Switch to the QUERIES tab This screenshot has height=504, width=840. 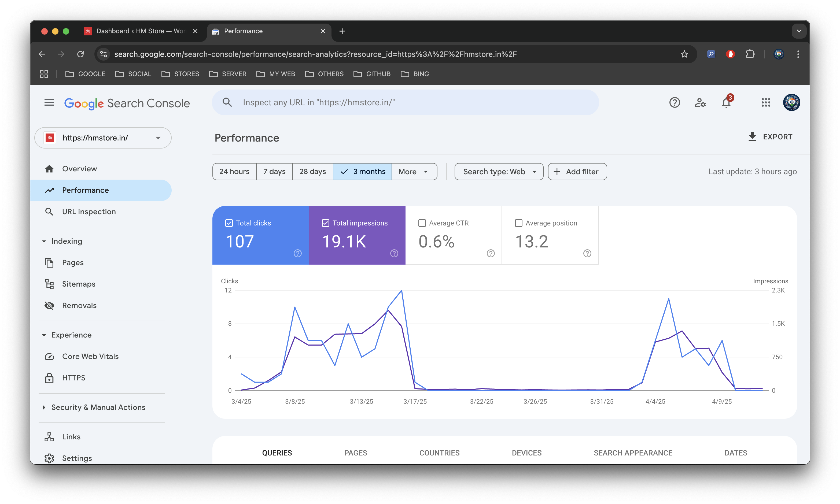[277, 453]
